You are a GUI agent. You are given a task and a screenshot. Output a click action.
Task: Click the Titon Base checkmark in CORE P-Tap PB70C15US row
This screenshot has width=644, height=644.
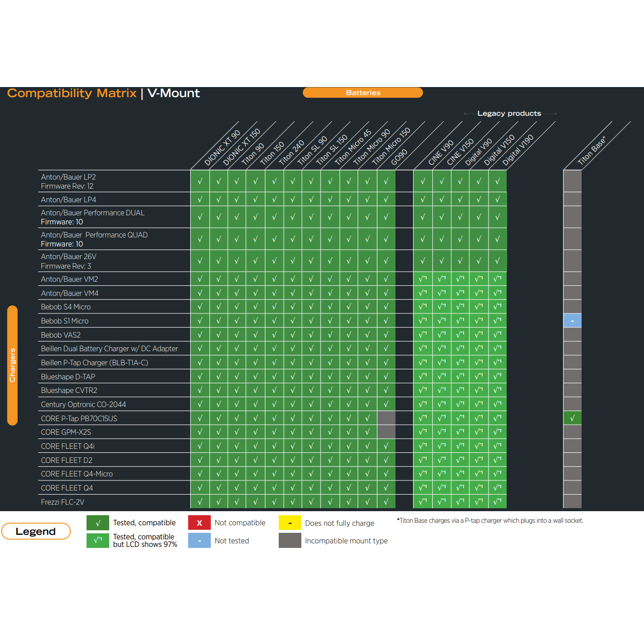pyautogui.click(x=573, y=418)
